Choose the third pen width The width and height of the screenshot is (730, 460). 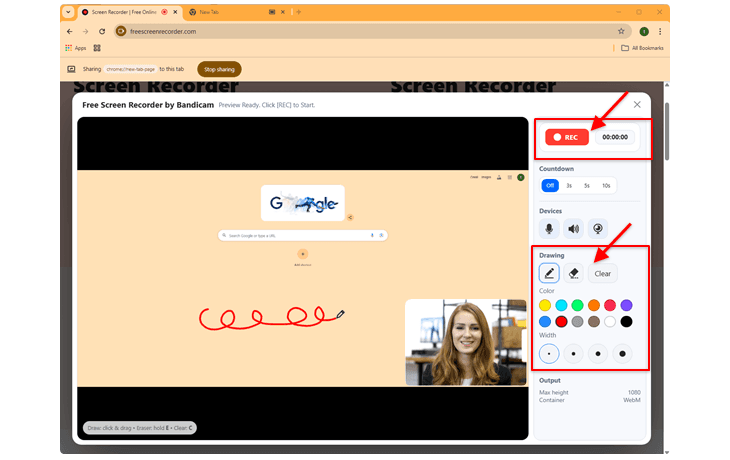pos(598,354)
